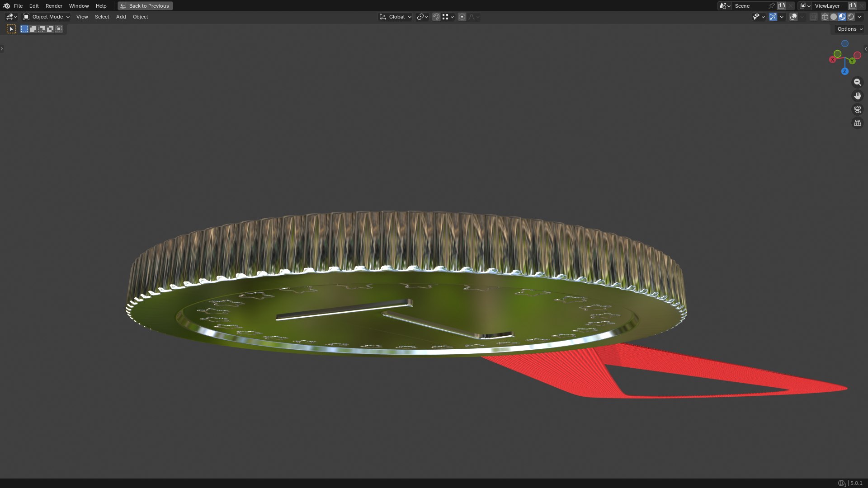Choose the 'intersect selection' mode icon

click(x=59, y=29)
